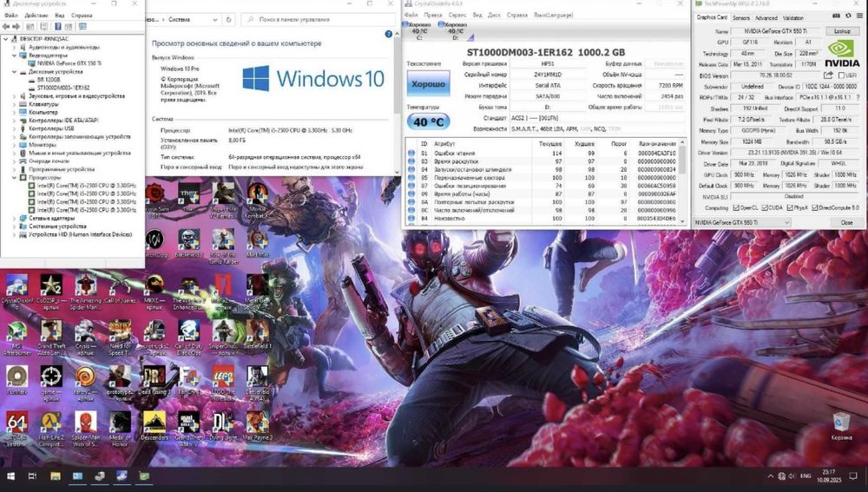Open the System address bar dropdown arrow
Screen dimensions: 868x492
tap(214, 19)
